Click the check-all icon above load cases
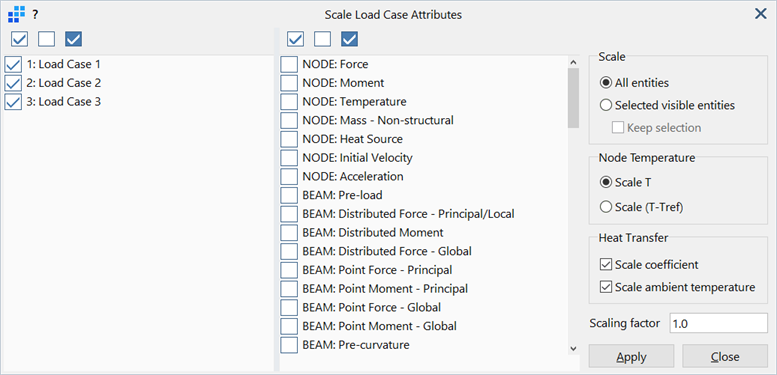This screenshot has width=777, height=375. pyautogui.click(x=19, y=39)
